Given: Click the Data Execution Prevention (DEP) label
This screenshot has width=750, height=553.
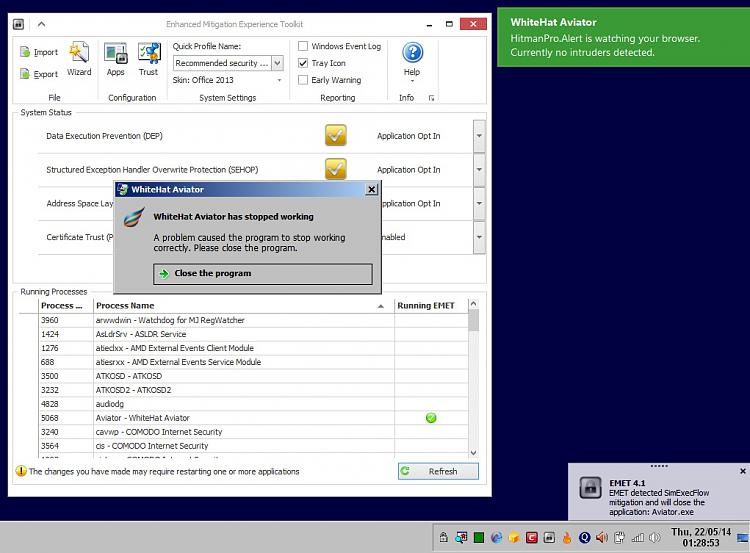Looking at the screenshot, I should click(104, 136).
